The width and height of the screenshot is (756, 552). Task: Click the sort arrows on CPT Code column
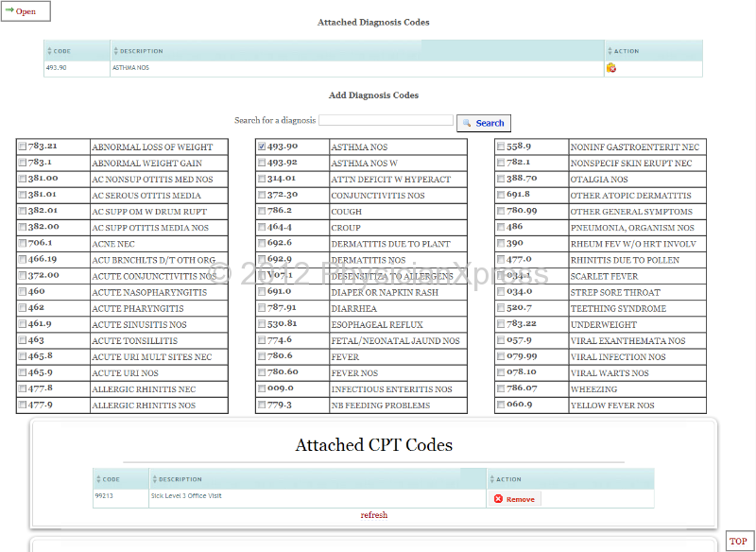(98, 479)
